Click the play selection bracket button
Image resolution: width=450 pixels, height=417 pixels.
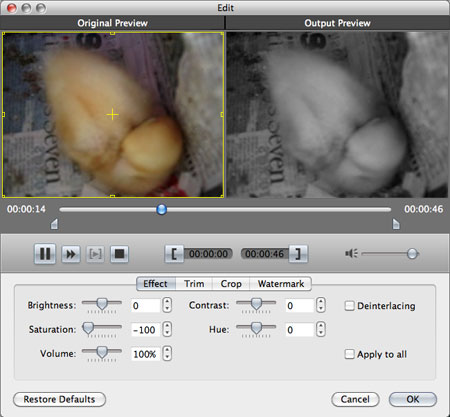[95, 254]
